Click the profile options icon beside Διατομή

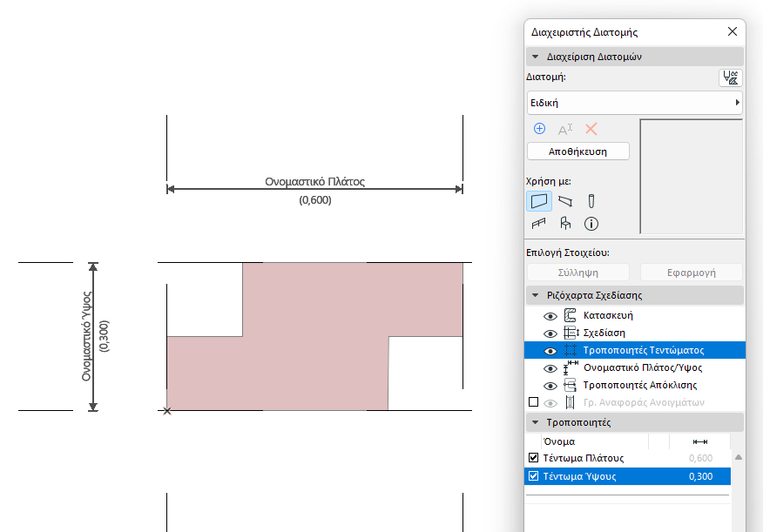730,77
